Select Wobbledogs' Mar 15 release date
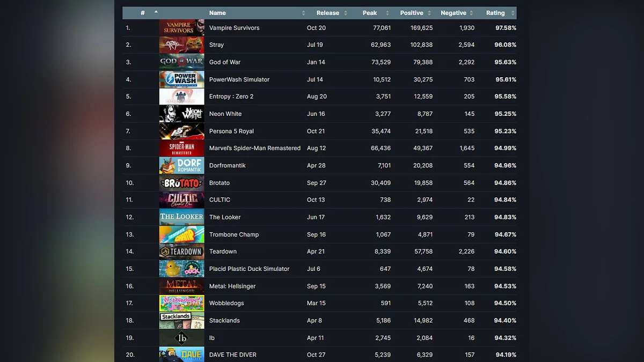 [316, 303]
